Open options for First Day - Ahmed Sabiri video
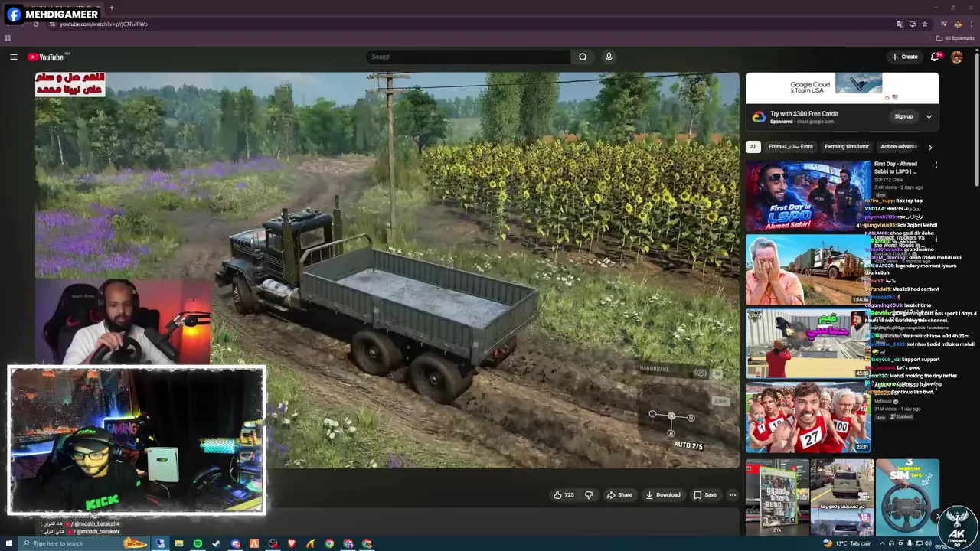The width and height of the screenshot is (980, 551). click(x=936, y=165)
